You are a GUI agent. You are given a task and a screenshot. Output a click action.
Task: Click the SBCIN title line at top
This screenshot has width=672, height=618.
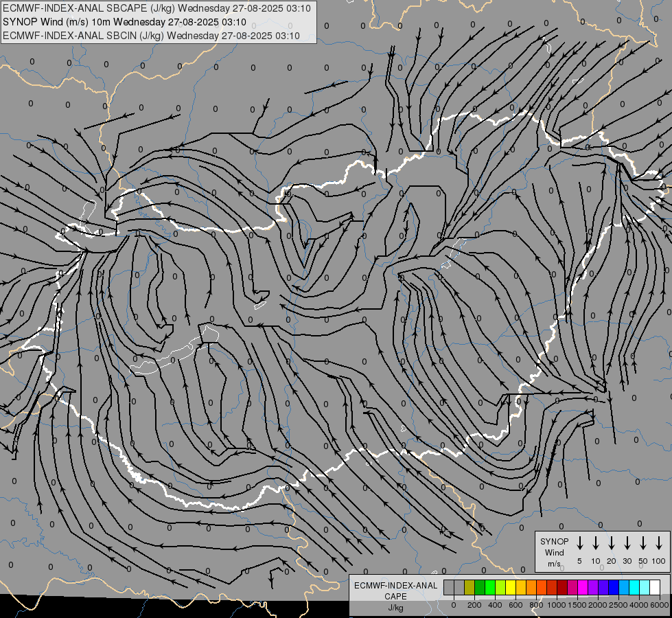pyautogui.click(x=151, y=36)
